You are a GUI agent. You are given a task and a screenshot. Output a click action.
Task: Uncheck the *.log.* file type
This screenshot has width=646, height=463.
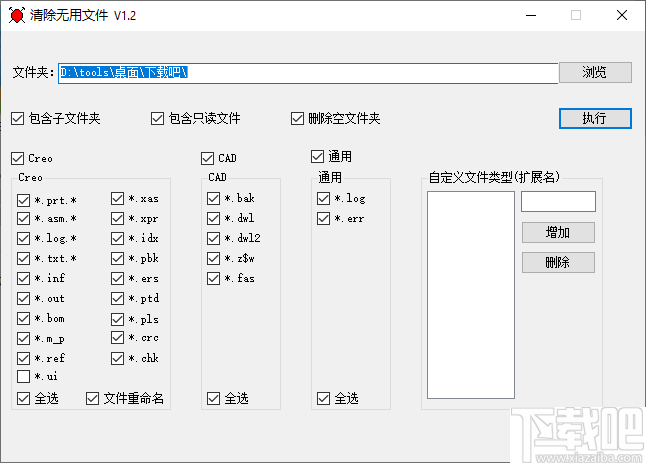point(23,239)
